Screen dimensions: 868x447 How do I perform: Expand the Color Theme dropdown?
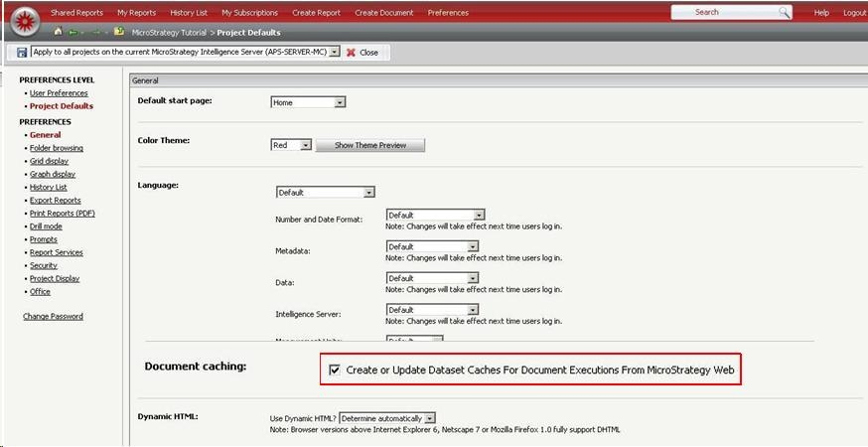pos(308,145)
